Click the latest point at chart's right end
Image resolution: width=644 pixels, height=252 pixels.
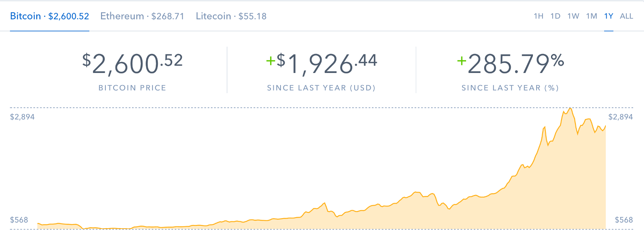pyautogui.click(x=605, y=126)
